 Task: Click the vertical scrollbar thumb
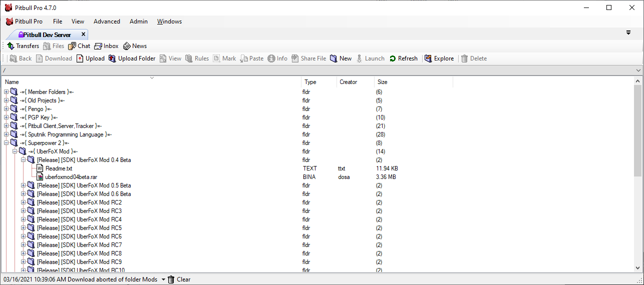638,130
